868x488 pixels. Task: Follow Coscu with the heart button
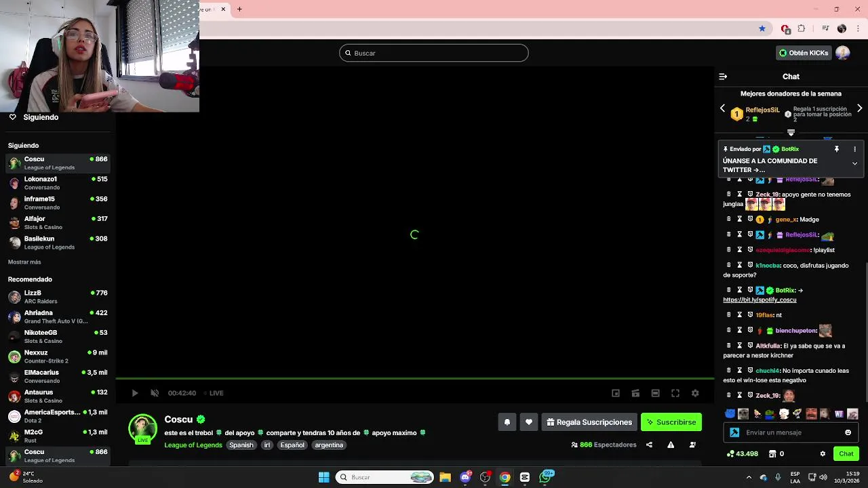[529, 422]
